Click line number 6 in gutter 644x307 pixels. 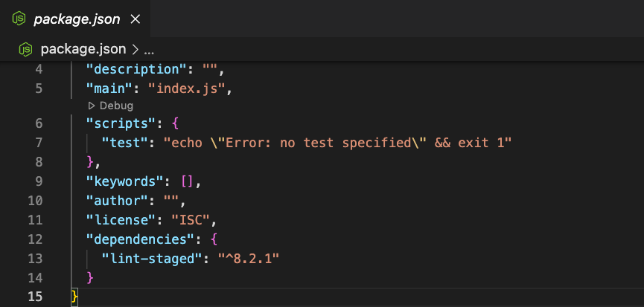coord(39,123)
